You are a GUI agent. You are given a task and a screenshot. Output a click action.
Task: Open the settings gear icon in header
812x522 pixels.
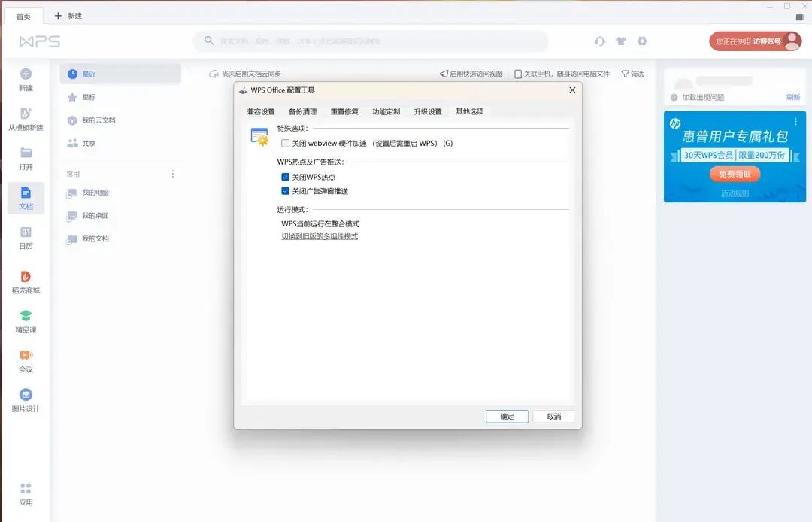(x=642, y=41)
